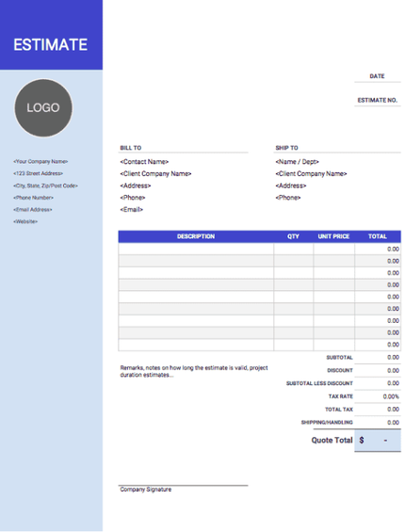Select the SUBTOTAL value 0.00
405x532 pixels.
click(393, 357)
